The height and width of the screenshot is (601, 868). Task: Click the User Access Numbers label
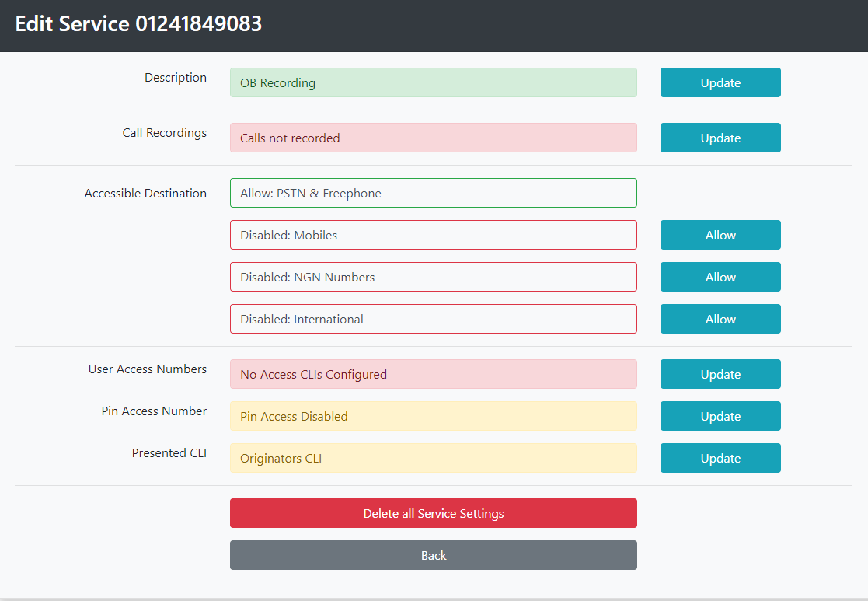click(147, 369)
